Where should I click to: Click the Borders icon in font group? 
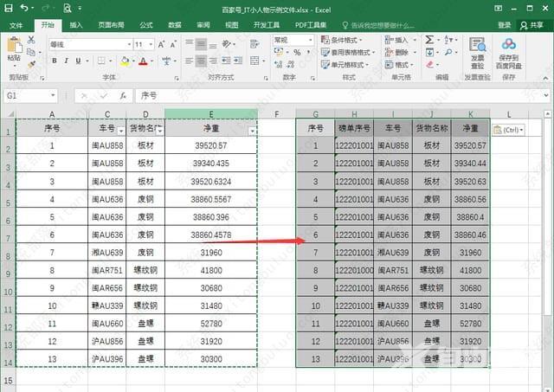101,61
